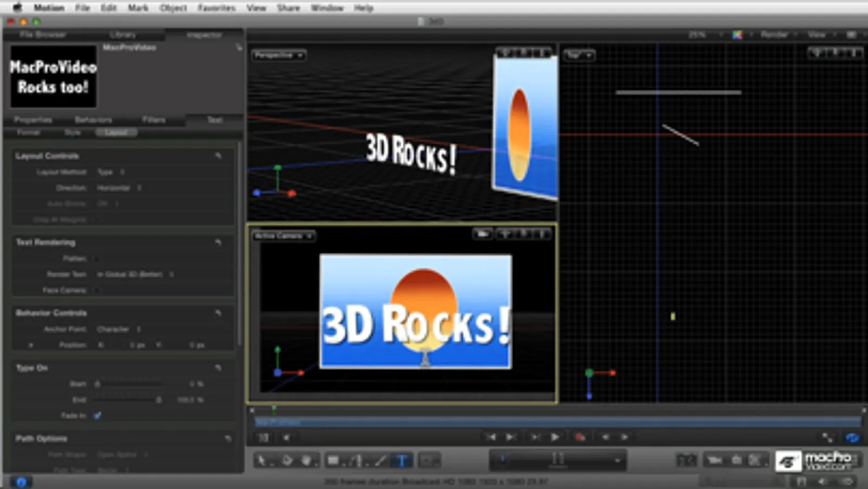Open full-screen player mode

tap(827, 438)
